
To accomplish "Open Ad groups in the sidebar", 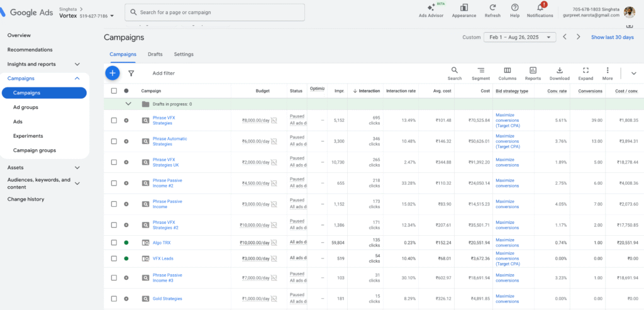I will coord(25,107).
